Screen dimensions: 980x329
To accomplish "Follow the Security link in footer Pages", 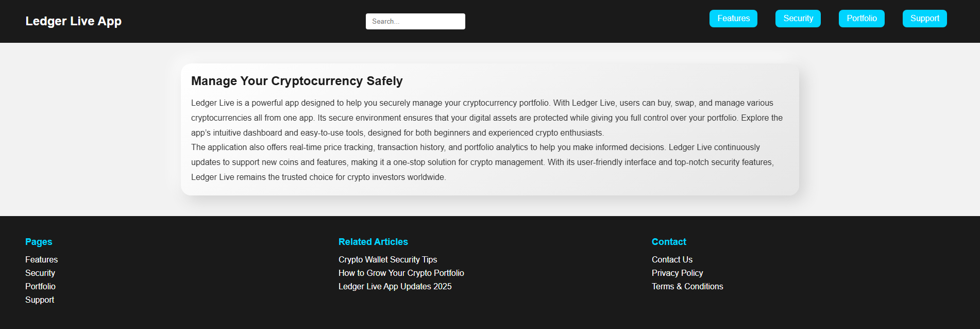I will [40, 273].
